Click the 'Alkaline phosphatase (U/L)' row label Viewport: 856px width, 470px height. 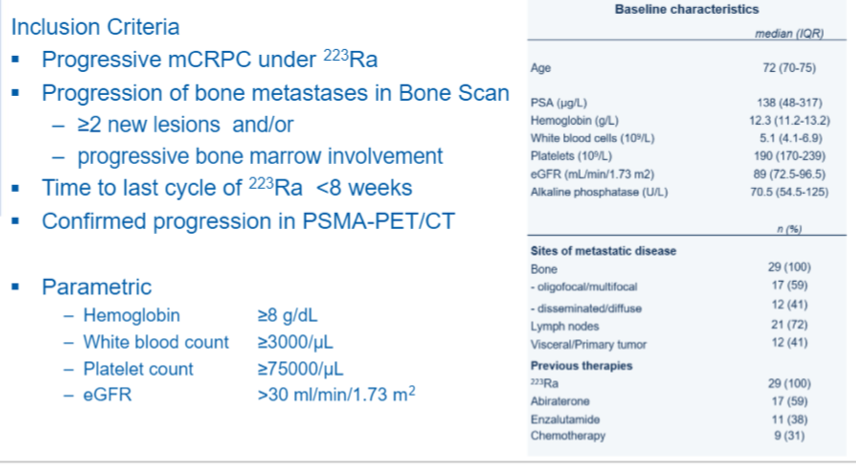[x=599, y=192]
